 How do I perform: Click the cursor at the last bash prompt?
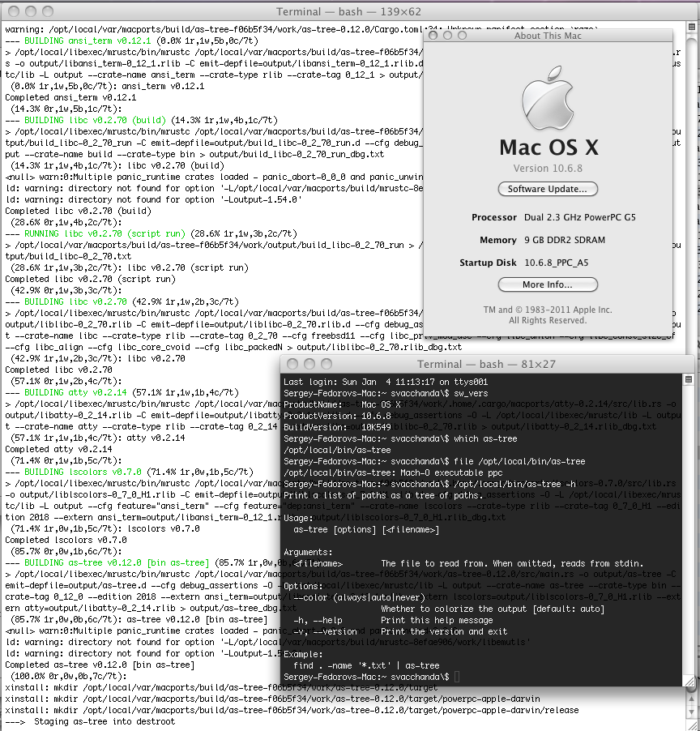coord(457,677)
